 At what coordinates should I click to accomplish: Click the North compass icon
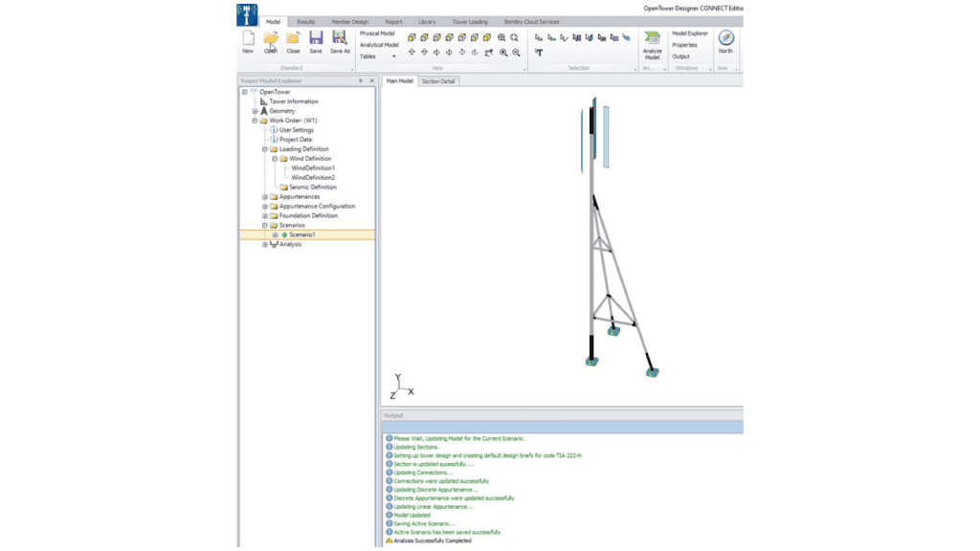726,38
